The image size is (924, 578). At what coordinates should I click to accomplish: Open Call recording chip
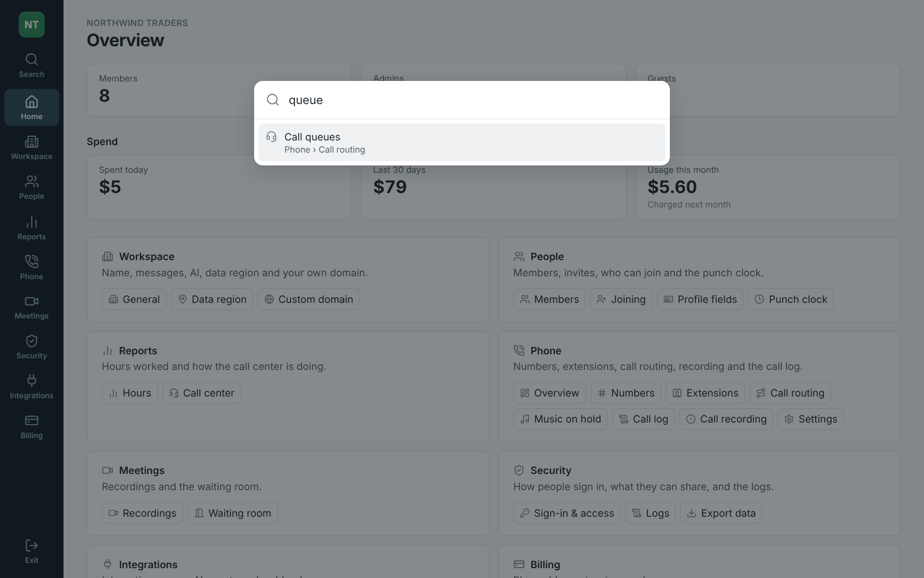tap(726, 419)
